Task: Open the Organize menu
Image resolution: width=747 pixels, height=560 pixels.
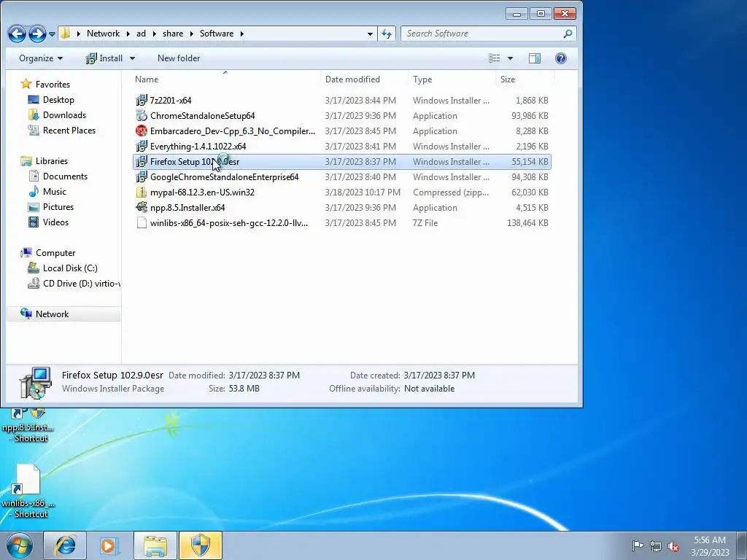Action: point(41,58)
